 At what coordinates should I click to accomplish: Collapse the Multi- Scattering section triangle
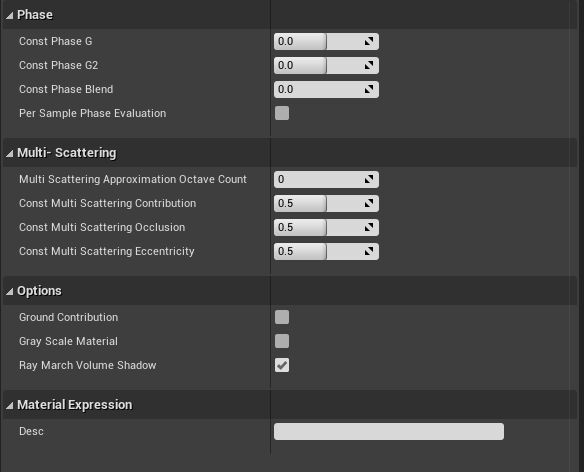point(9,153)
